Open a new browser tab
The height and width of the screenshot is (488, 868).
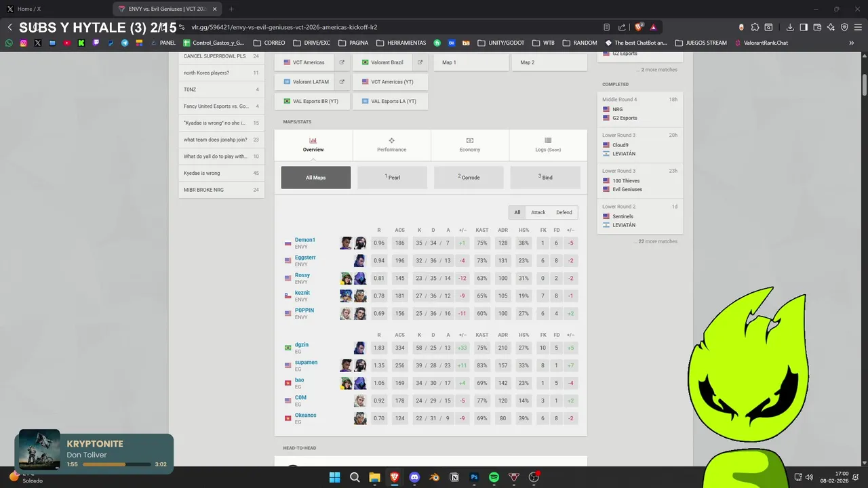(231, 9)
